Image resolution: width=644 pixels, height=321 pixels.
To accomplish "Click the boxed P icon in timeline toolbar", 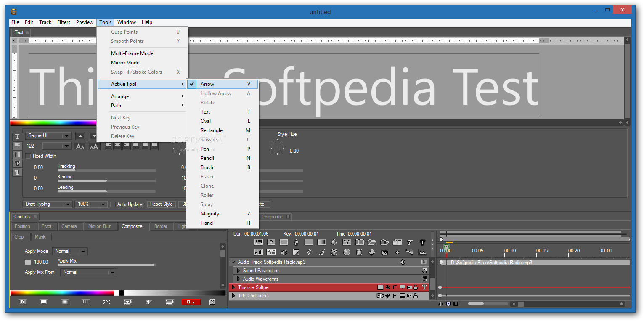I will click(x=271, y=242).
